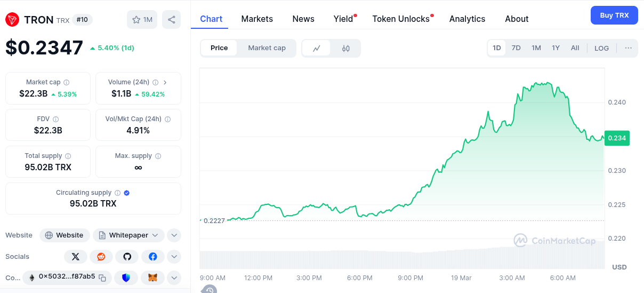Click the share icon button
The width and height of the screenshot is (644, 293).
click(x=171, y=20)
